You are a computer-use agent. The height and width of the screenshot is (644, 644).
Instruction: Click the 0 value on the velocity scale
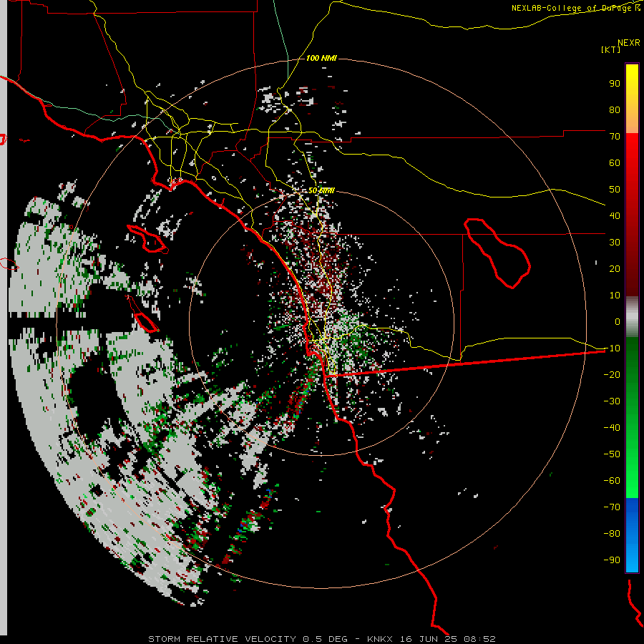(x=618, y=322)
